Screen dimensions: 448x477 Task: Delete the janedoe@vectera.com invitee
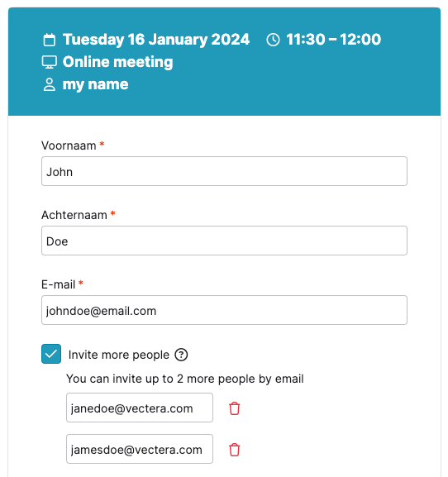click(235, 408)
